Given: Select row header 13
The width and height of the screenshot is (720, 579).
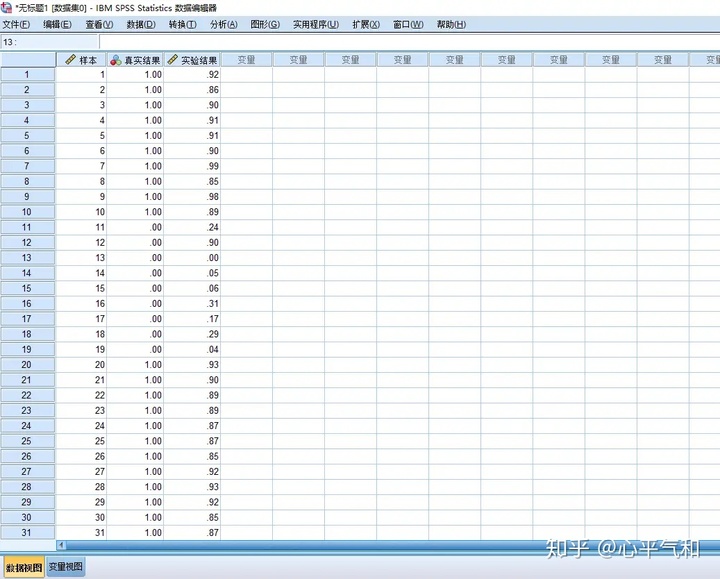Looking at the screenshot, I should 28,258.
